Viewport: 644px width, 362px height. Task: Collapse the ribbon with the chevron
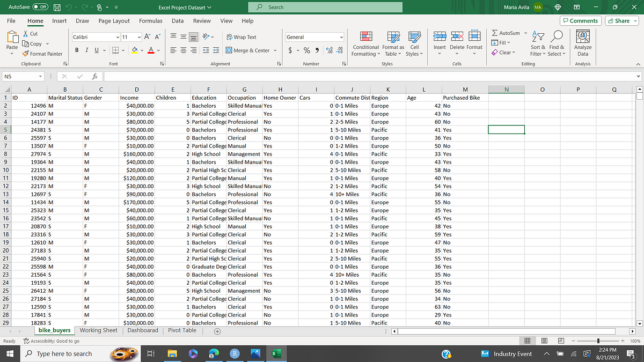point(638,64)
